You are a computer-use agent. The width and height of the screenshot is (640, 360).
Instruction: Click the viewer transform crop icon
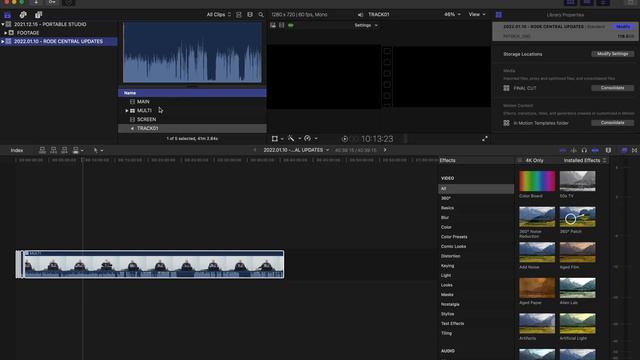pos(275,139)
